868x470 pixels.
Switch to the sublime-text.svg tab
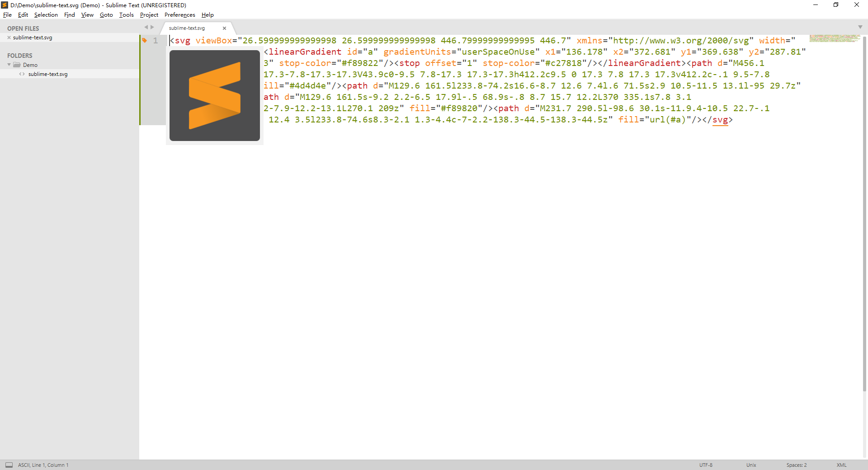point(187,28)
